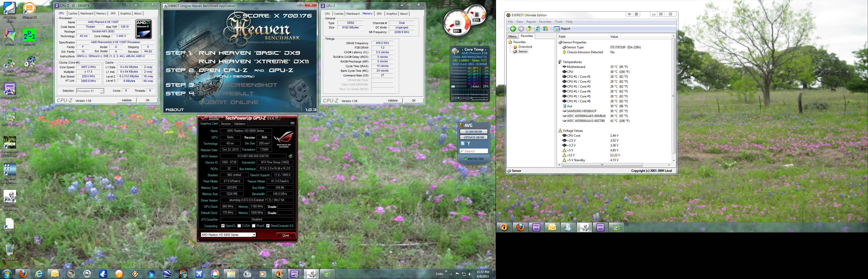Click ABOUT in HWBOT Heaven window

pos(175,110)
